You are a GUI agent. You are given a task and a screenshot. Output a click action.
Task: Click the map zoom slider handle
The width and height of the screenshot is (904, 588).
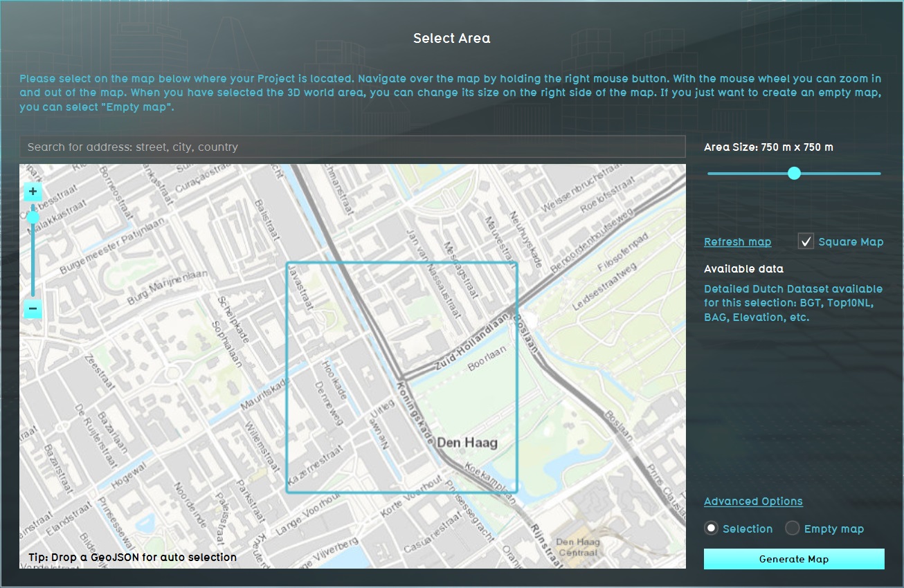coord(33,218)
